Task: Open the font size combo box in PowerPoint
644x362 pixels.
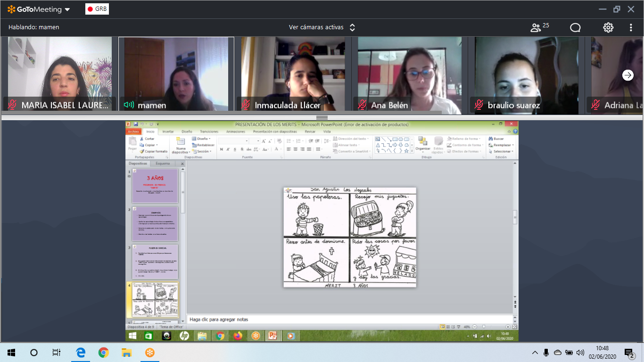Action: pos(255,141)
